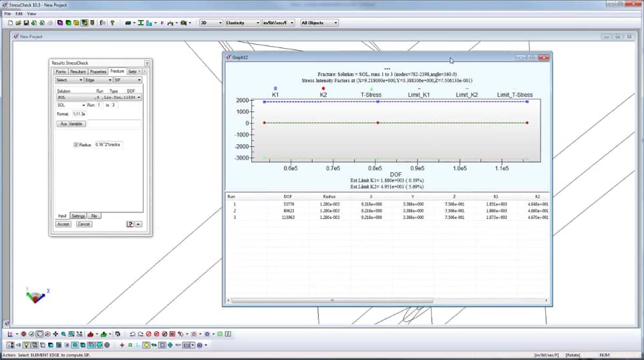The image size is (644, 360).
Task: Switch to the Resultant tab
Action: [77, 71]
